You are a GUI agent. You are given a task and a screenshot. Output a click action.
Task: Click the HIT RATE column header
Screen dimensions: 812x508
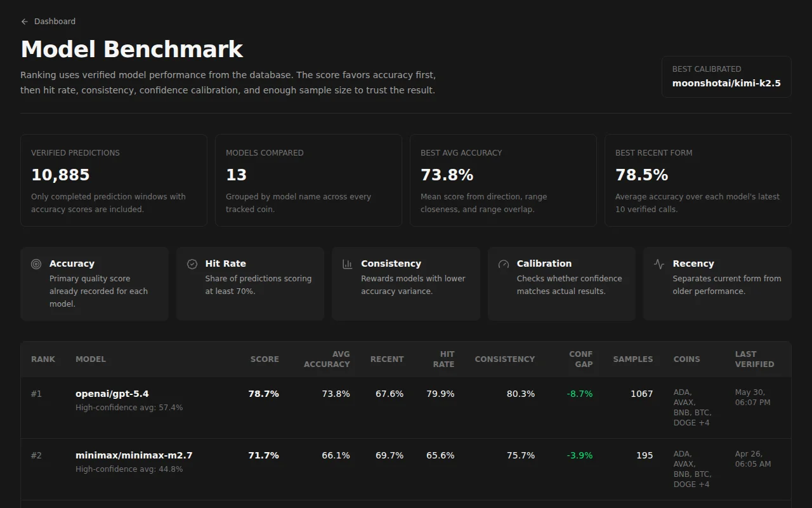(443, 359)
